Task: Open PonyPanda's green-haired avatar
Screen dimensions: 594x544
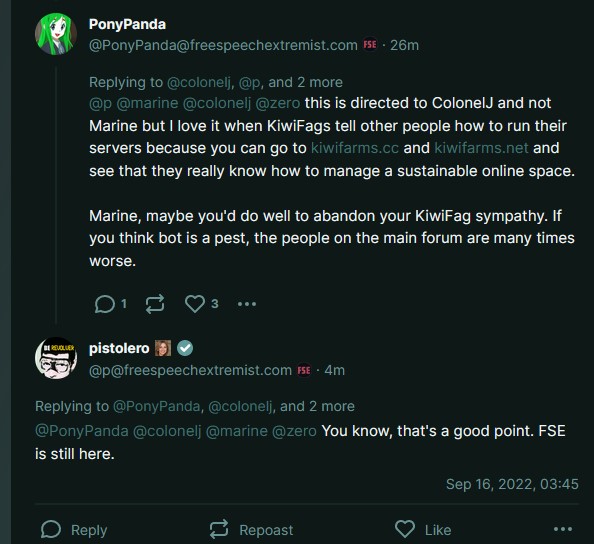Action: [x=56, y=34]
